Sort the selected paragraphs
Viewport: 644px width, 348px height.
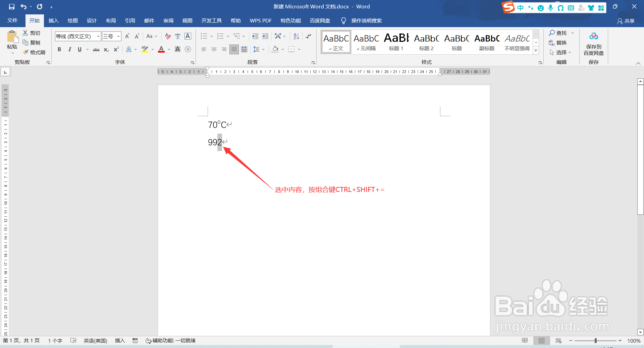click(x=296, y=36)
